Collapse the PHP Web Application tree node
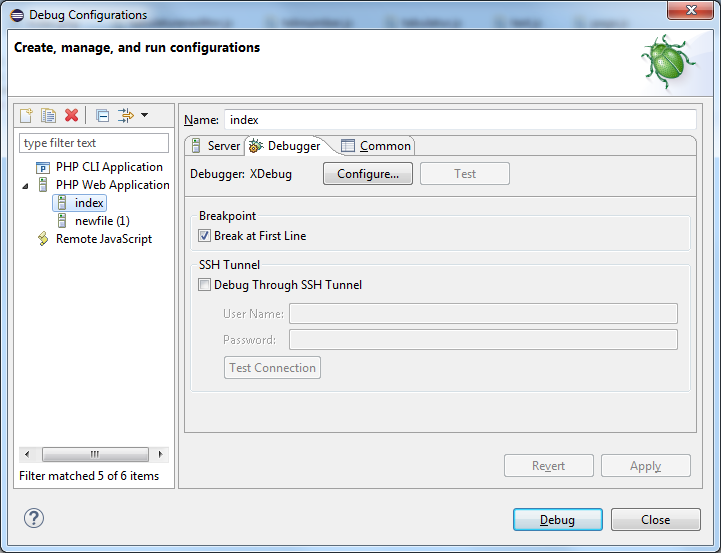 tap(25, 185)
